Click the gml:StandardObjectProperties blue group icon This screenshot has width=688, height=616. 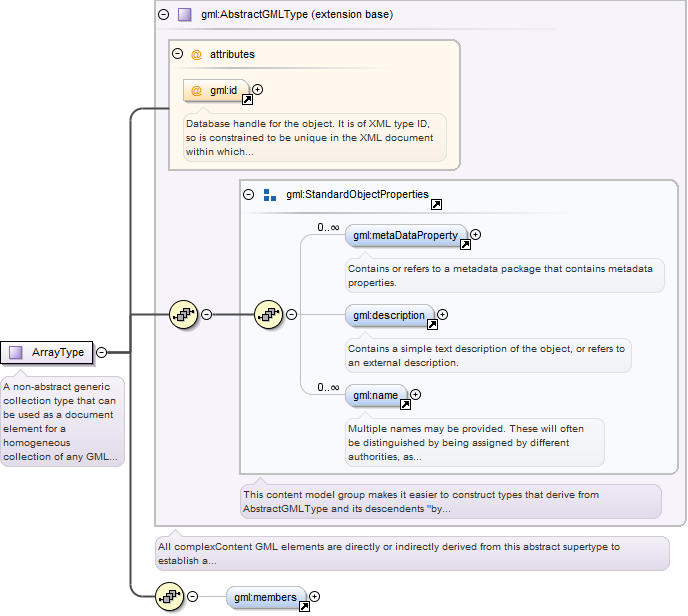269,195
